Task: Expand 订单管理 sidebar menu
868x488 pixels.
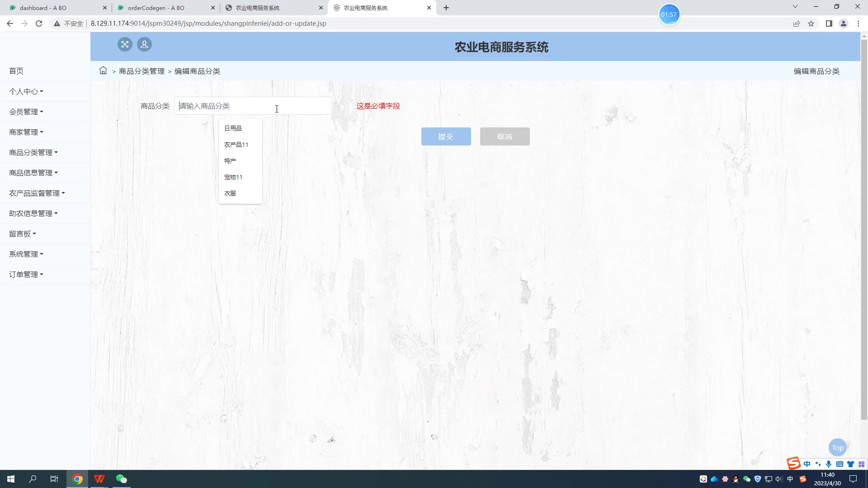Action: tap(26, 274)
